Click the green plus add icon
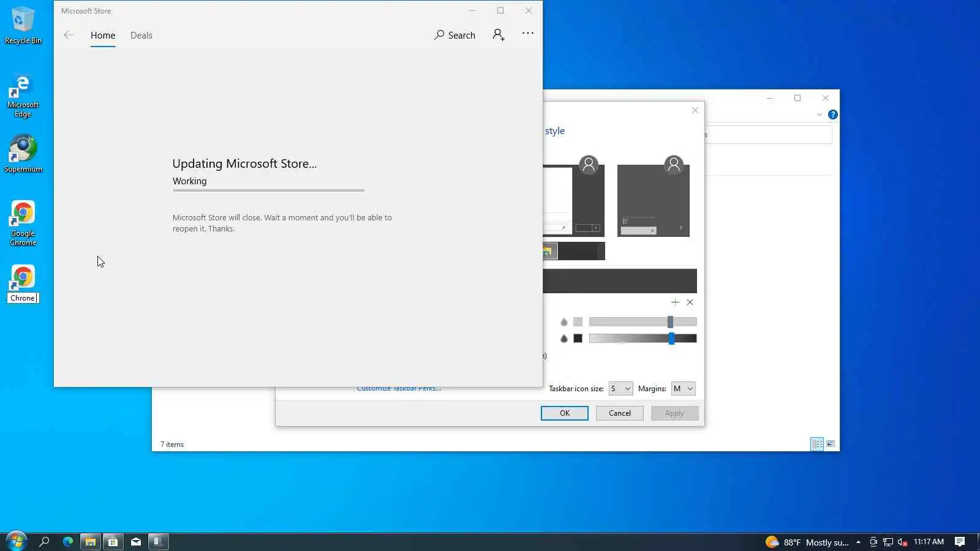The height and width of the screenshot is (551, 980). click(x=675, y=302)
